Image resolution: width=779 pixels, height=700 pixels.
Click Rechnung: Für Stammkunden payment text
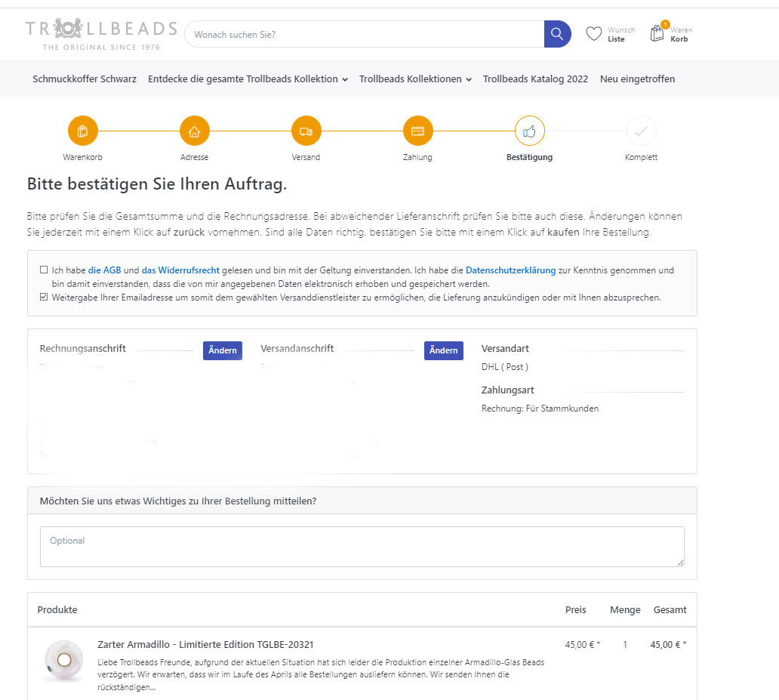(540, 409)
